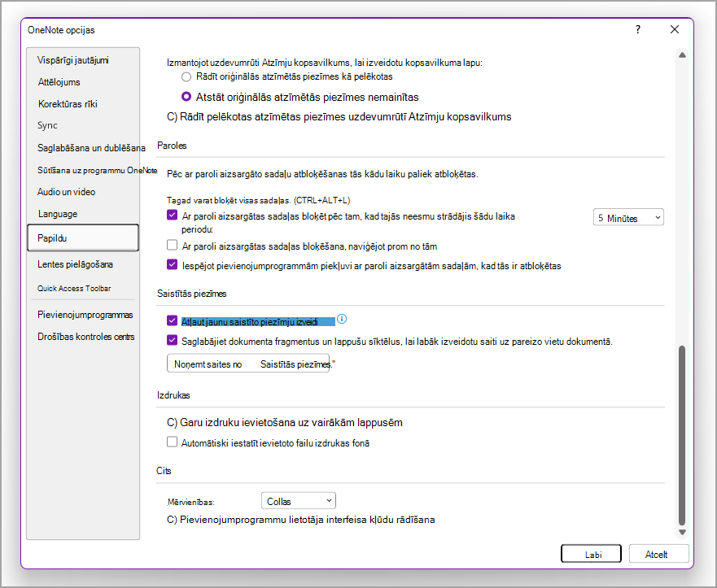
Task: Toggle 'Saglabājiet dokumenta fragmentus' checkbox
Action: click(x=172, y=341)
